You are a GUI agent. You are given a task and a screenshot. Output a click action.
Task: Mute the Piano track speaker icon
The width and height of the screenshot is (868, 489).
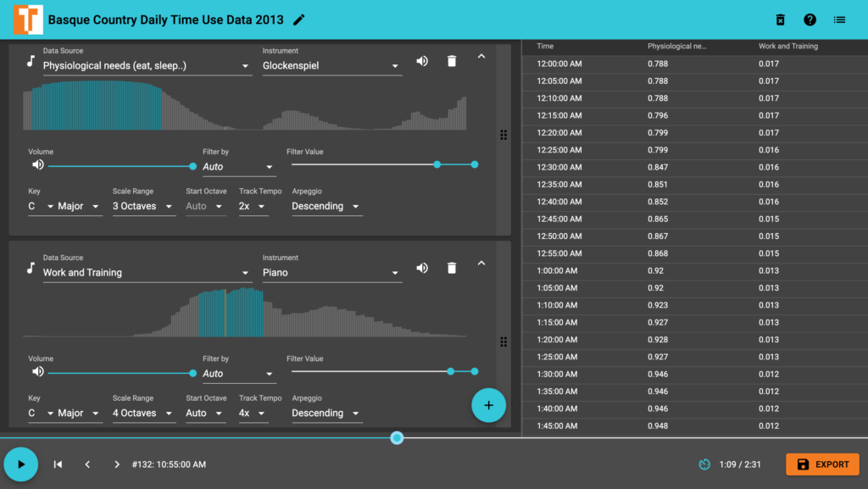point(422,268)
